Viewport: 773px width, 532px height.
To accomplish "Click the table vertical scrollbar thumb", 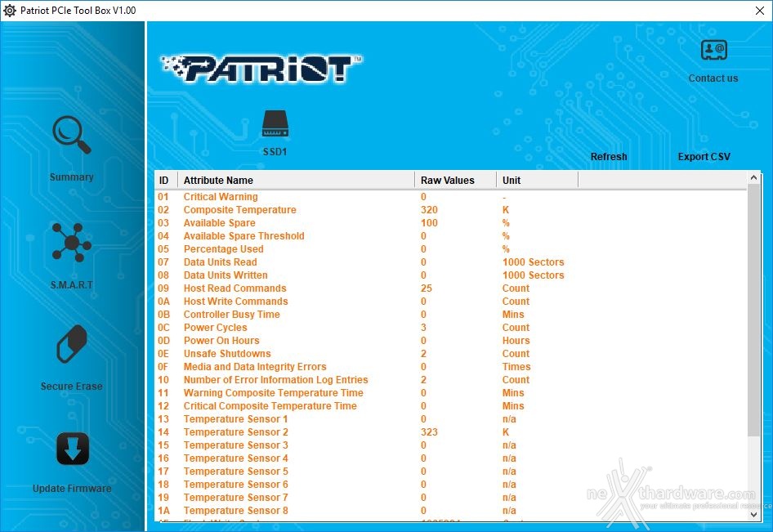I will (x=753, y=310).
